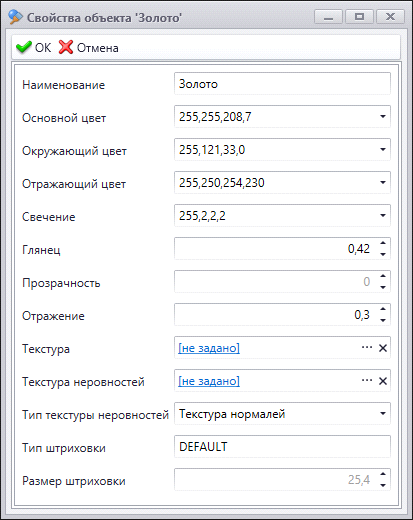Open the Отражающий цвет dropdown arrow
Image resolution: width=413 pixels, height=520 pixels.
383,182
